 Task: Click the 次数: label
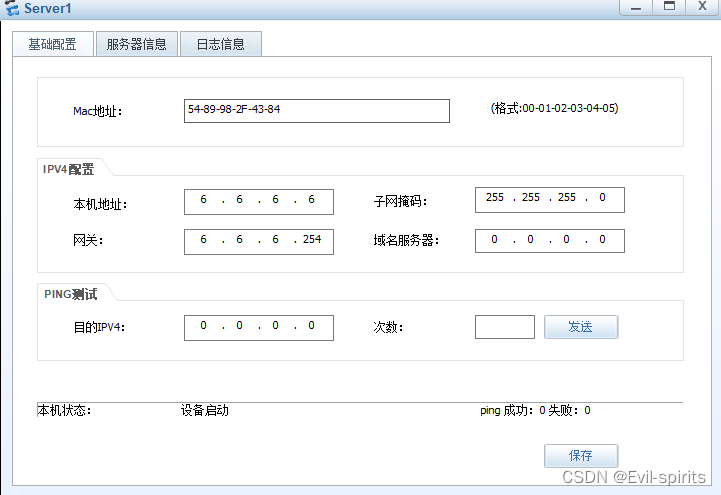389,327
